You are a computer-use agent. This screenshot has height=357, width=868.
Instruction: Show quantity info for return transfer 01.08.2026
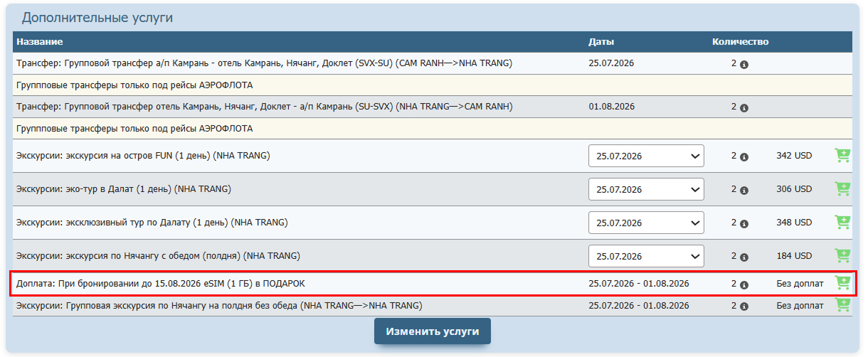coord(744,108)
